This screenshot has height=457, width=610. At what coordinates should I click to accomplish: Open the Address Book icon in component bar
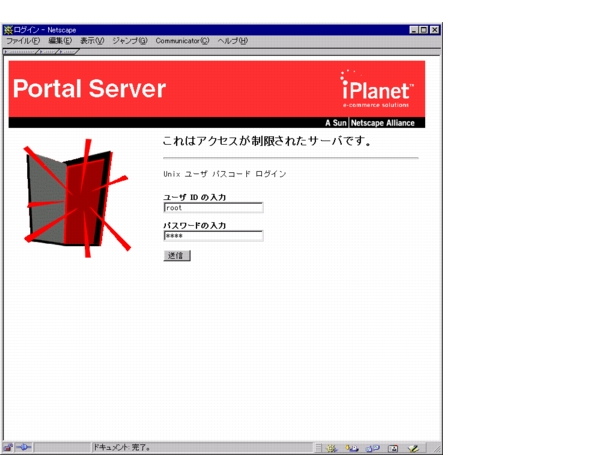[393, 448]
